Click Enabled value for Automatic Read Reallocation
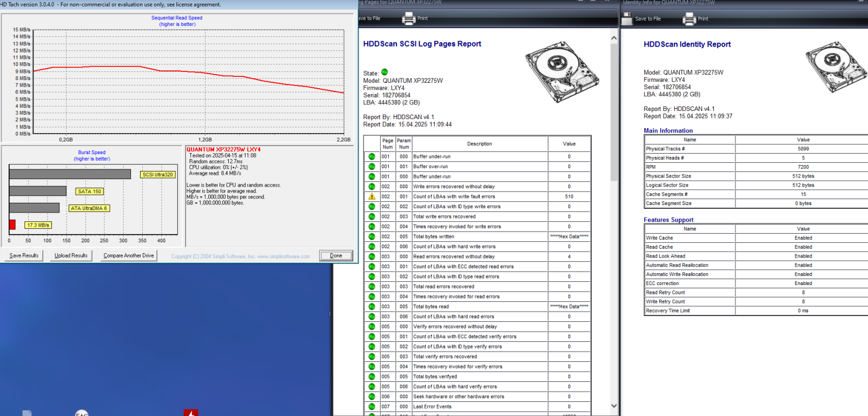This screenshot has width=868, height=416. (x=803, y=265)
